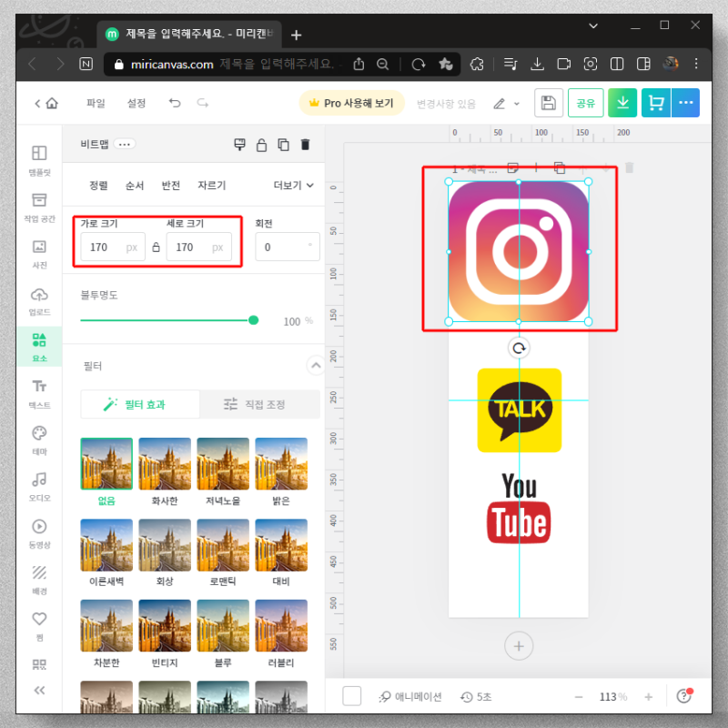
Task: Click the lock element icon in 비트맵 panel
Action: click(x=261, y=145)
